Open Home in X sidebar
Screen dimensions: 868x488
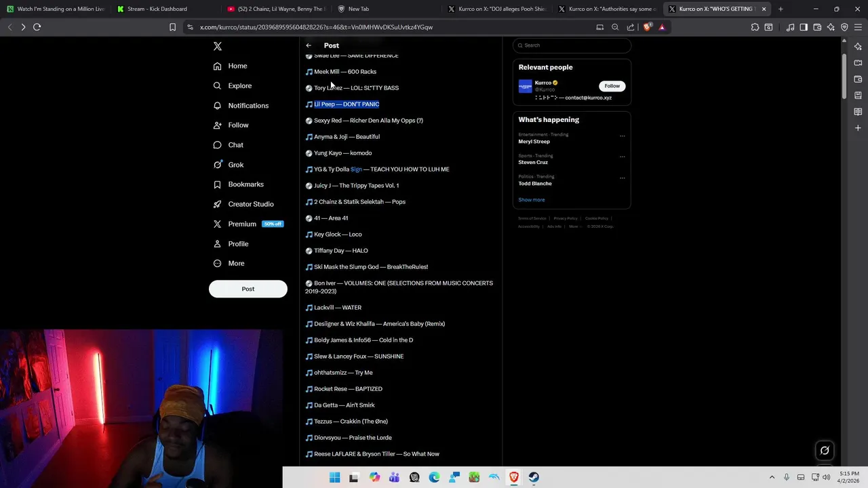pos(230,66)
